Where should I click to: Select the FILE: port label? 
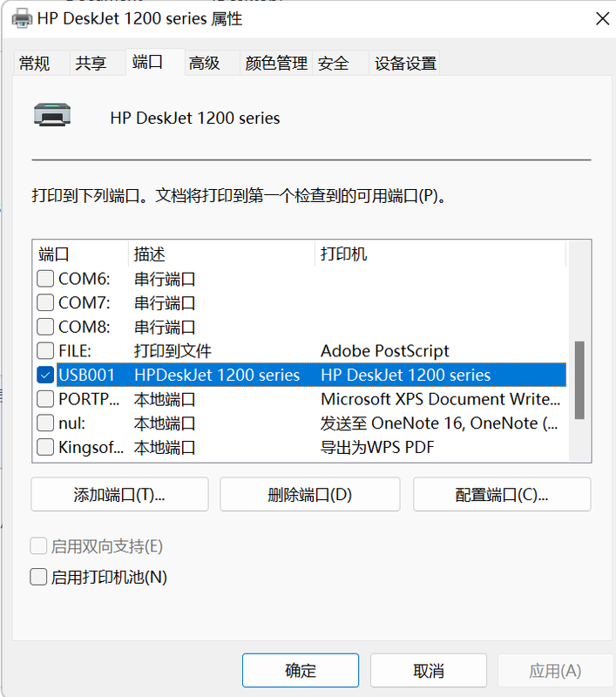coord(75,351)
